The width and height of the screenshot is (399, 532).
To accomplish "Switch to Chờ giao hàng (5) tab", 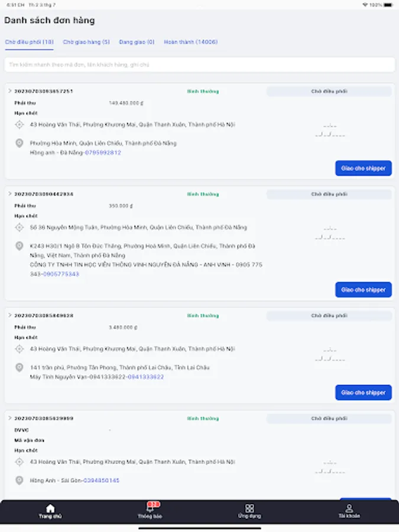I will [x=86, y=42].
